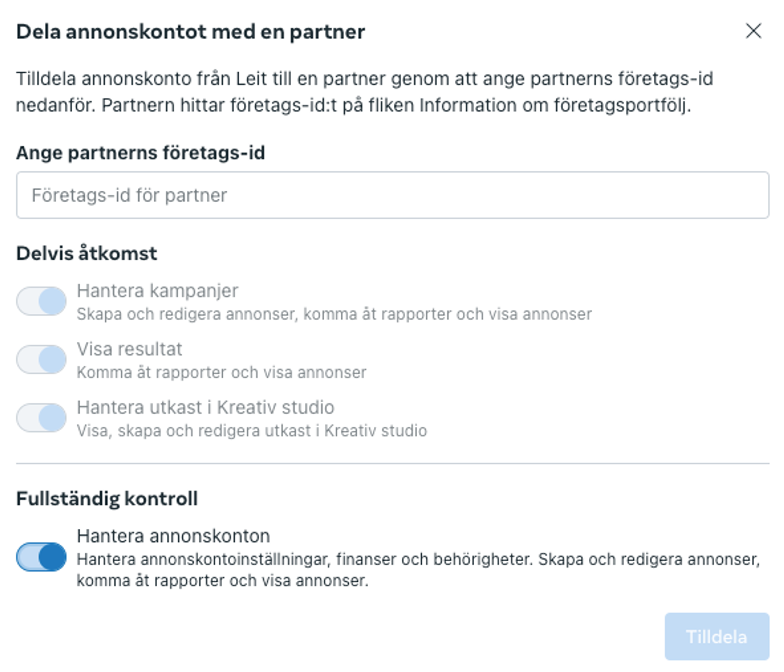The image size is (784, 672).
Task: Toggle Hantera utkast i Kreativ studio switch
Action: pos(41,418)
